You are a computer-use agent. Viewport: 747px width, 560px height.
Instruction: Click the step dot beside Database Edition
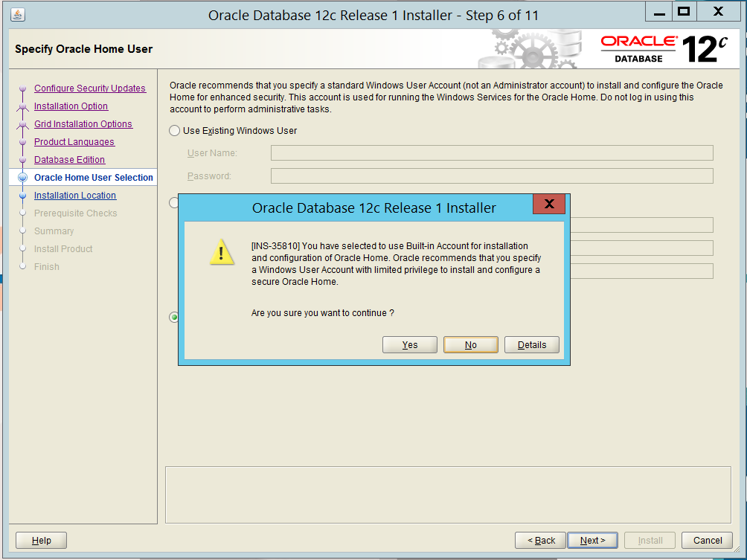(x=25, y=159)
